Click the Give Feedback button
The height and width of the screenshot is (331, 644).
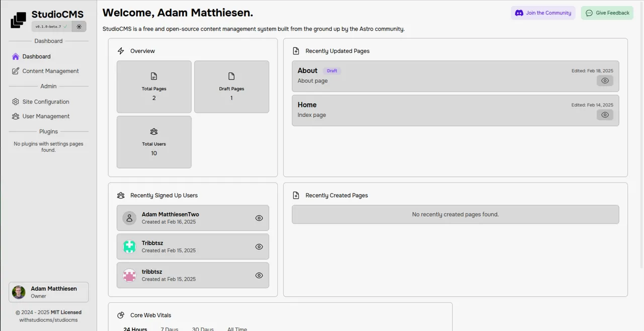tap(607, 13)
